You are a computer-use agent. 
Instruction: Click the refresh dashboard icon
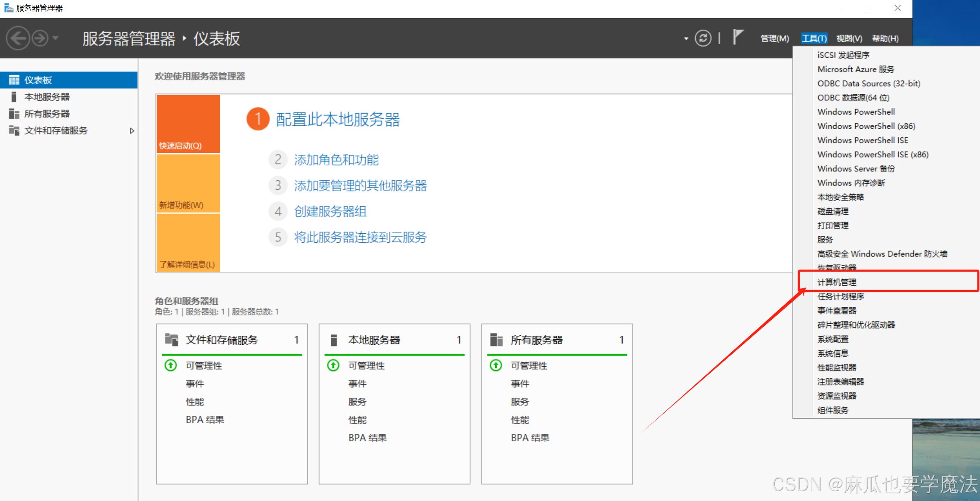pyautogui.click(x=703, y=38)
